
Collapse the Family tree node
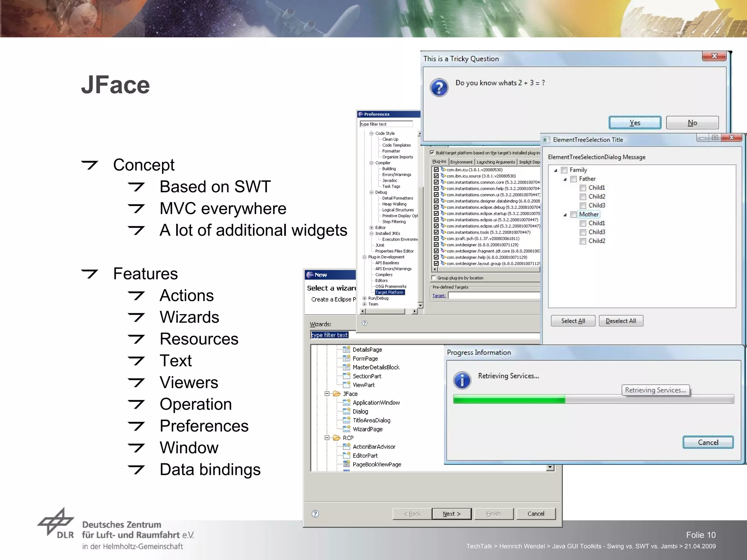(556, 170)
